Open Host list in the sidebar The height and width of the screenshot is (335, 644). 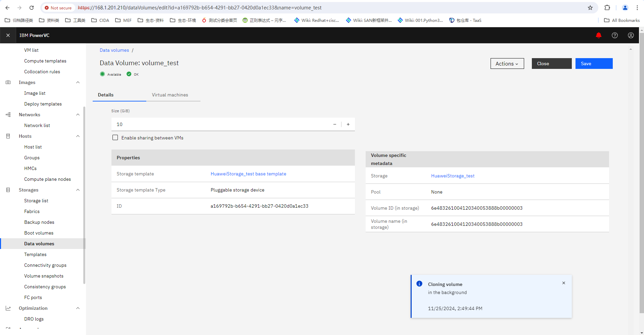coord(33,147)
